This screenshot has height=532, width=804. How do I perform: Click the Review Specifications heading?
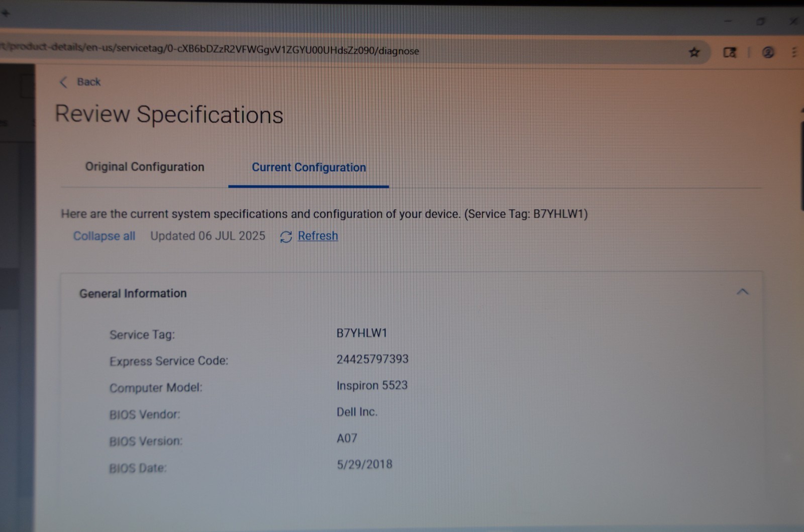(169, 115)
